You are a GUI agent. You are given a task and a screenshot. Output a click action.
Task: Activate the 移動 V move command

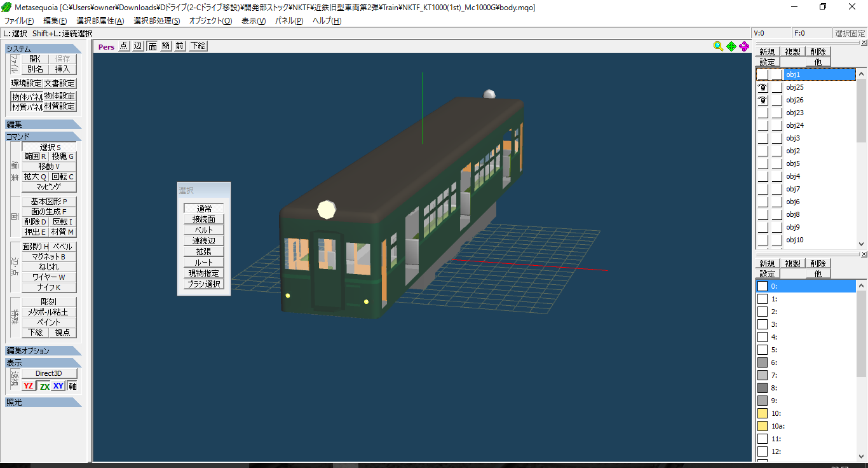pos(50,167)
